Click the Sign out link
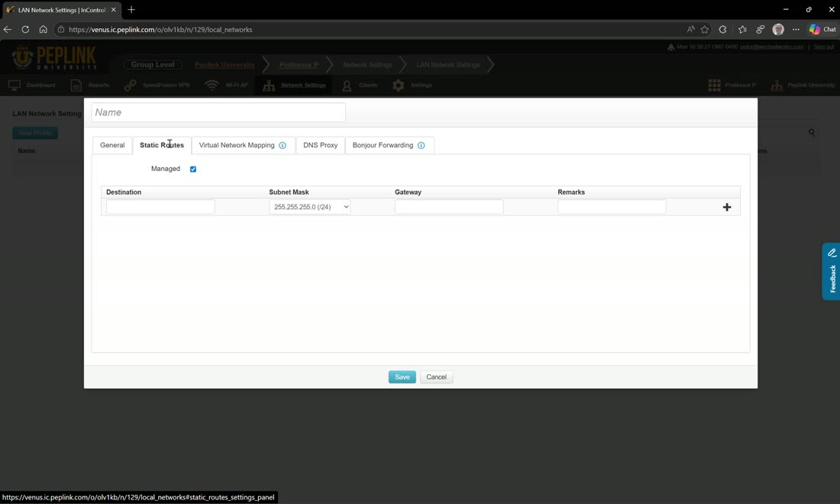 [823, 47]
